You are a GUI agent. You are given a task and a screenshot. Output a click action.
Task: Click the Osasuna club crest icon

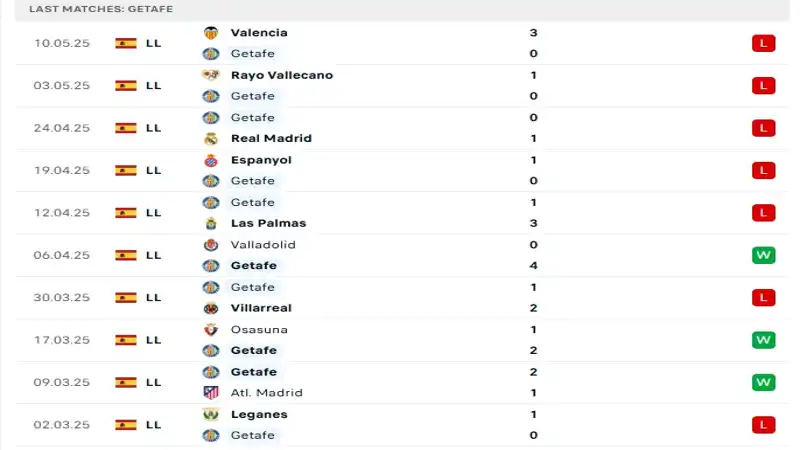click(x=211, y=330)
